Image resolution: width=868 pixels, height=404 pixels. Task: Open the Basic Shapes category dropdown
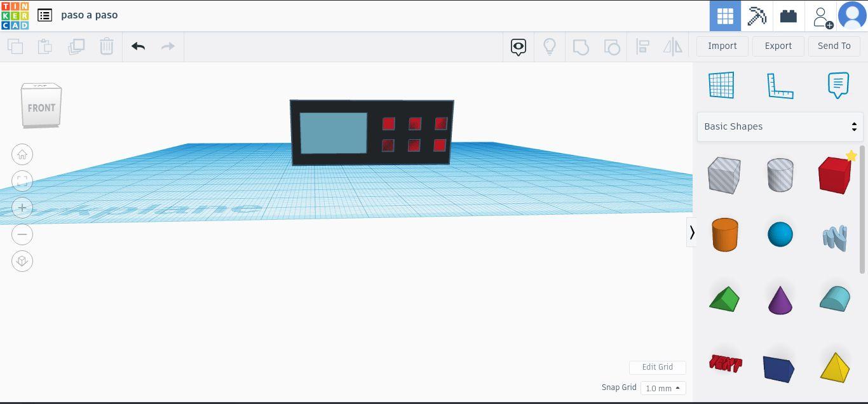coord(780,126)
